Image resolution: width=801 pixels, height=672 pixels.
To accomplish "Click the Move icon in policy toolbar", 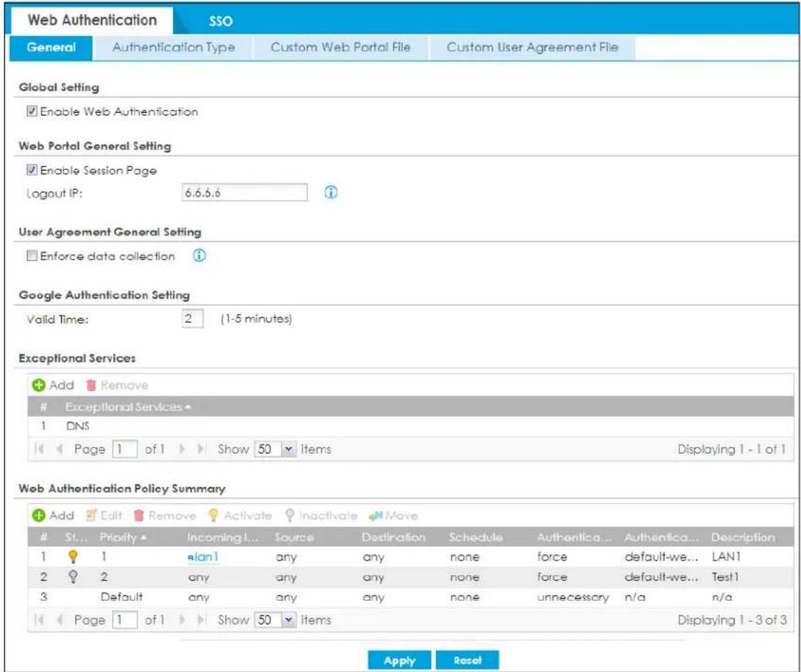I will 376,516.
